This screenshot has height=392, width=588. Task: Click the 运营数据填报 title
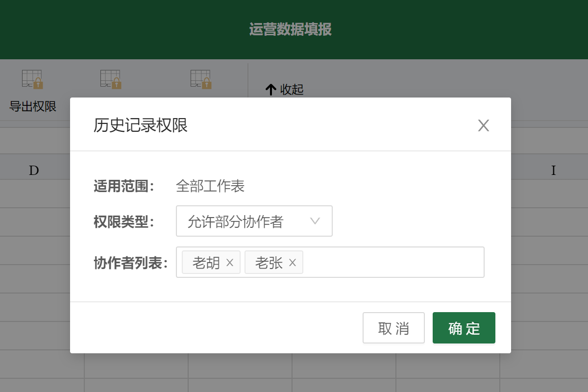(x=291, y=29)
